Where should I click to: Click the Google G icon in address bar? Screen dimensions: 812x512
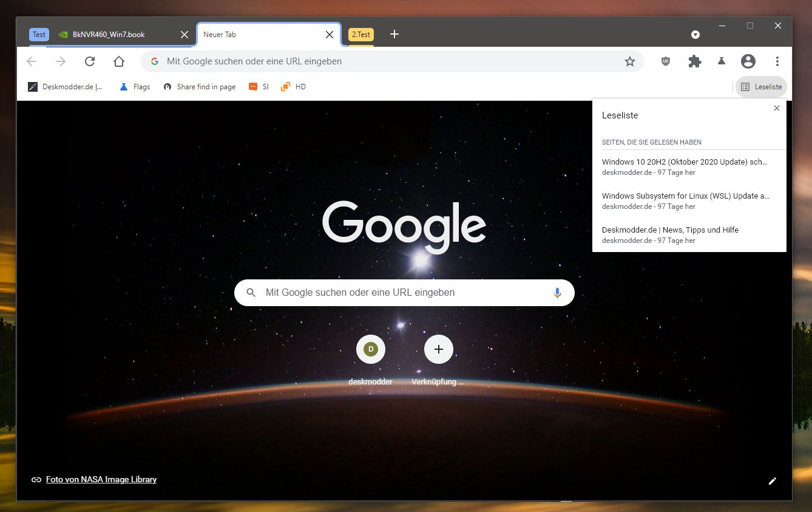(155, 61)
